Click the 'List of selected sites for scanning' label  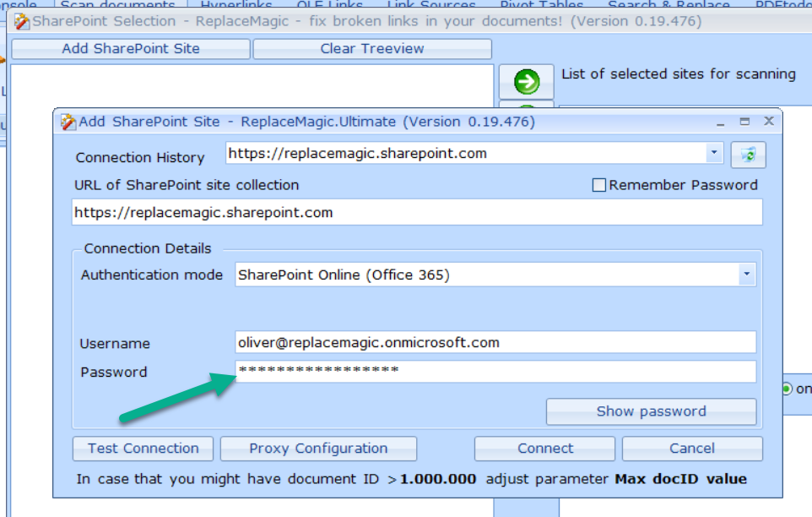click(679, 74)
